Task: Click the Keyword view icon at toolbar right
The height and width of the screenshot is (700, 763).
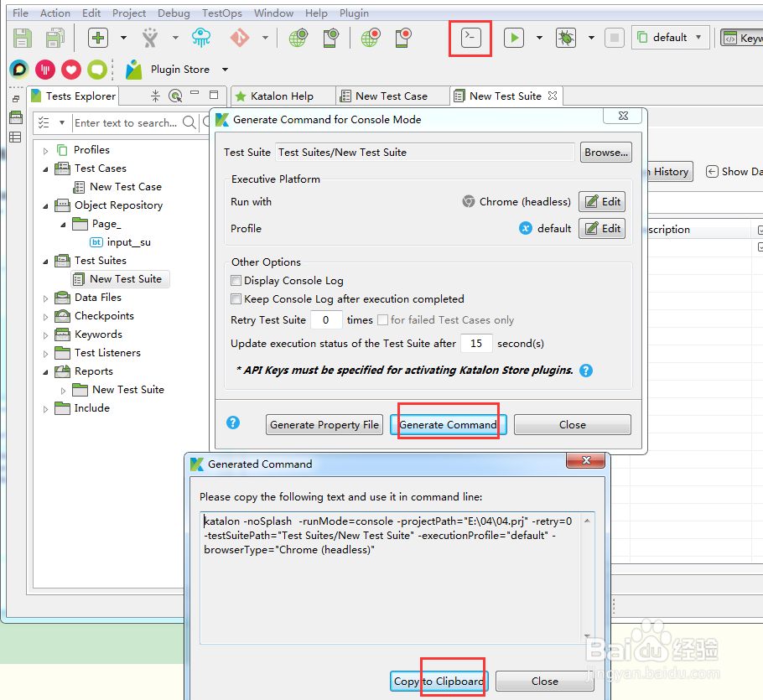Action: (729, 38)
